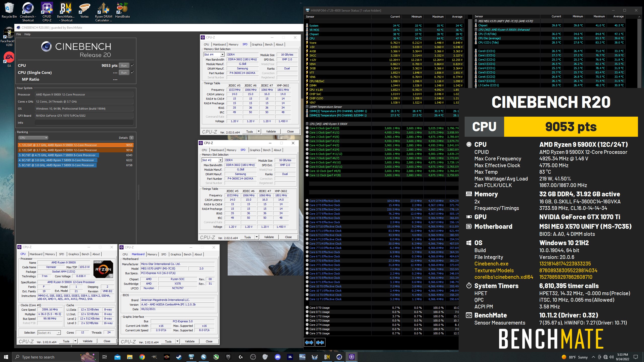Open the Cinebench Help menu
The image size is (644, 362).
pos(27,34)
